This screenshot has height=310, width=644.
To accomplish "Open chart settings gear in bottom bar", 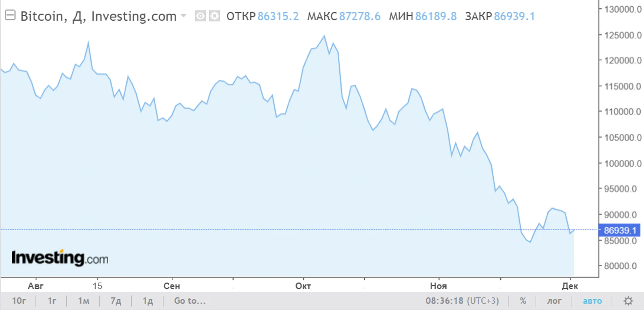I will coord(628,301).
